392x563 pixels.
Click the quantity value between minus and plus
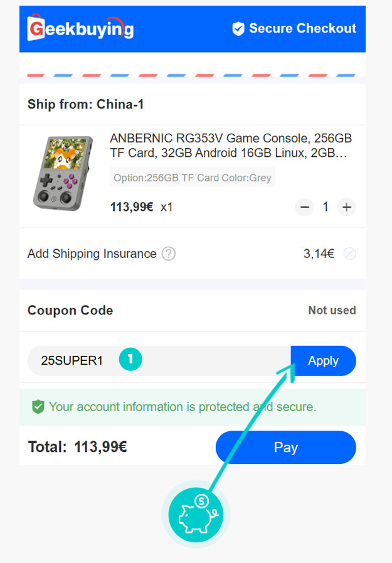point(326,206)
